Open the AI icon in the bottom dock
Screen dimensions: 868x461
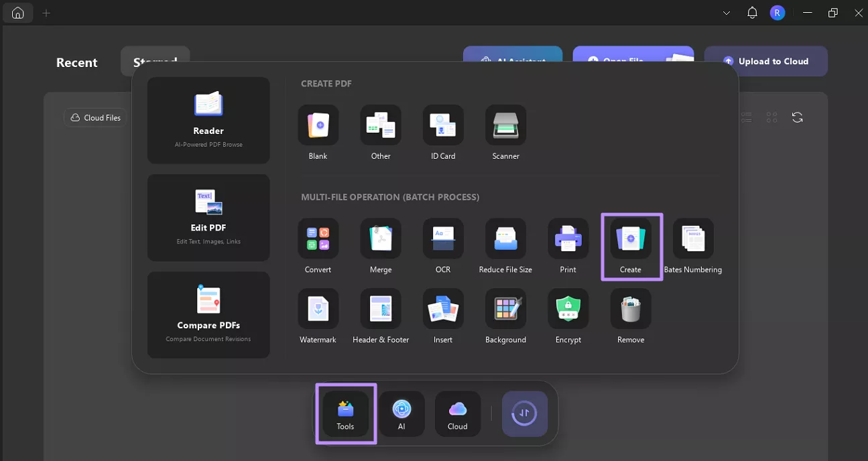tap(401, 413)
